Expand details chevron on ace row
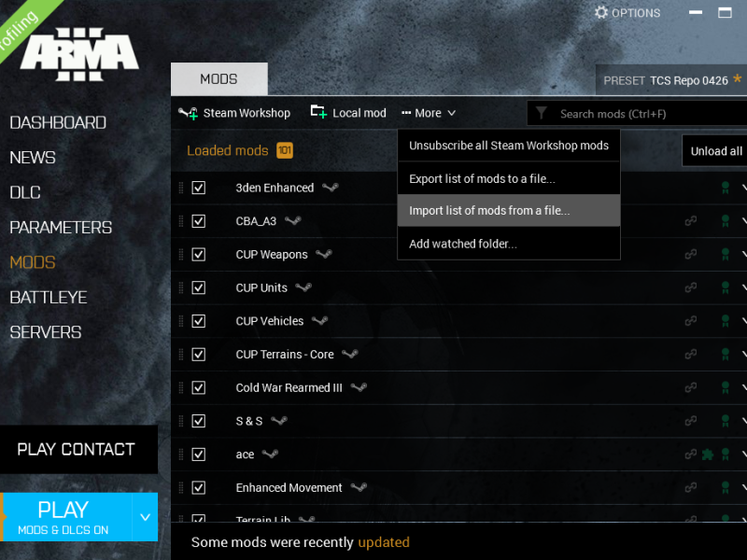This screenshot has width=747, height=560. coord(744,455)
